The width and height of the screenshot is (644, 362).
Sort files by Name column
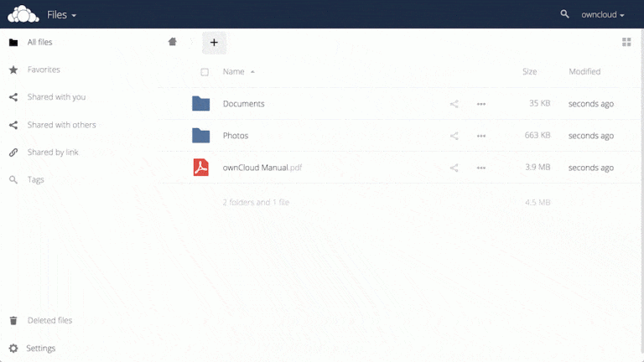pyautogui.click(x=234, y=71)
